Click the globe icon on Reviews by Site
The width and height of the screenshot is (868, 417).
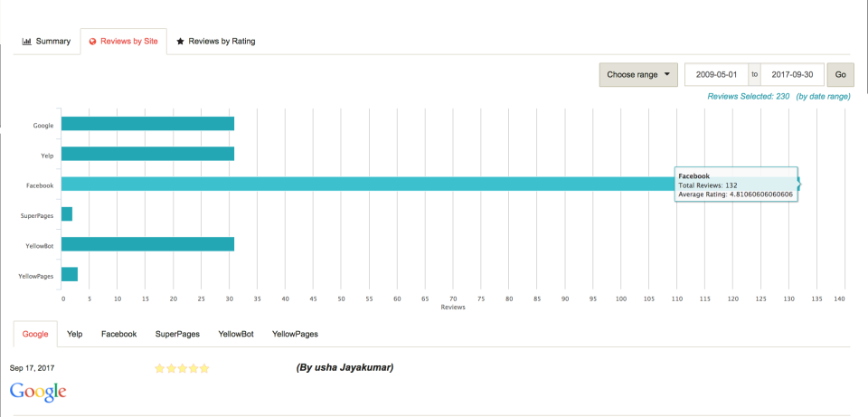(93, 42)
